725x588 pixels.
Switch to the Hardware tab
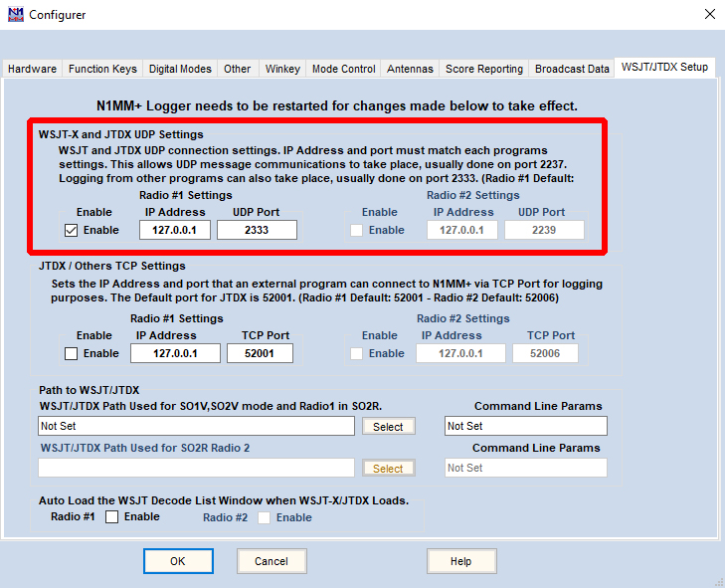coord(33,69)
